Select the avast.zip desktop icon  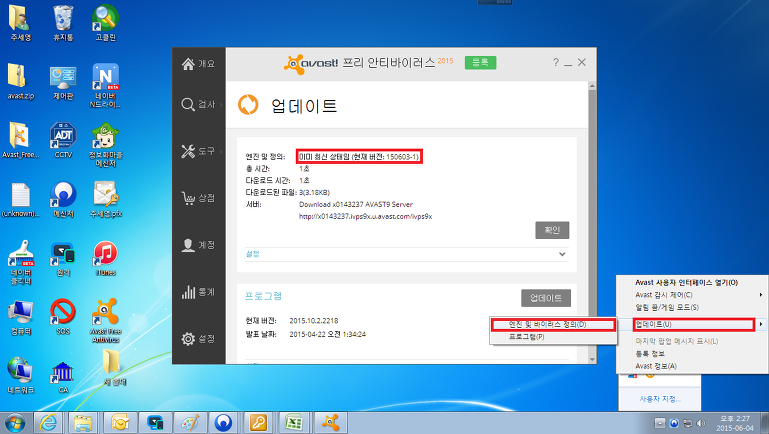[21, 82]
